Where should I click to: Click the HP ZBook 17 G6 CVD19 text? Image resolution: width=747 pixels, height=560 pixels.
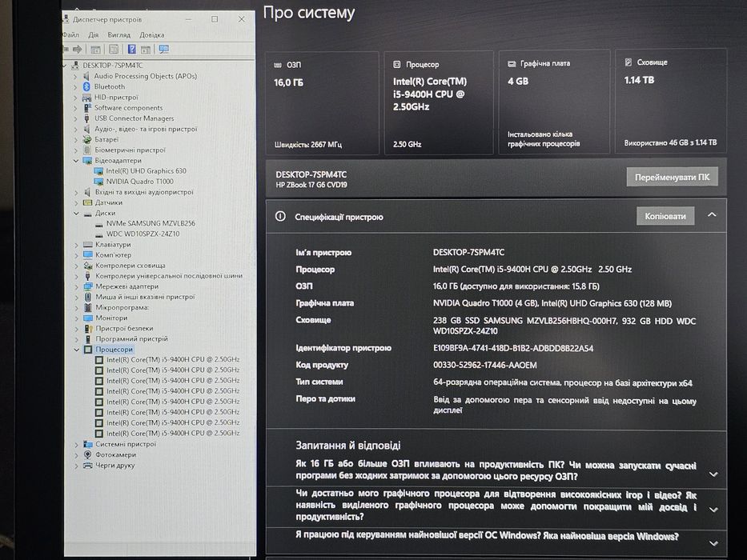click(311, 185)
